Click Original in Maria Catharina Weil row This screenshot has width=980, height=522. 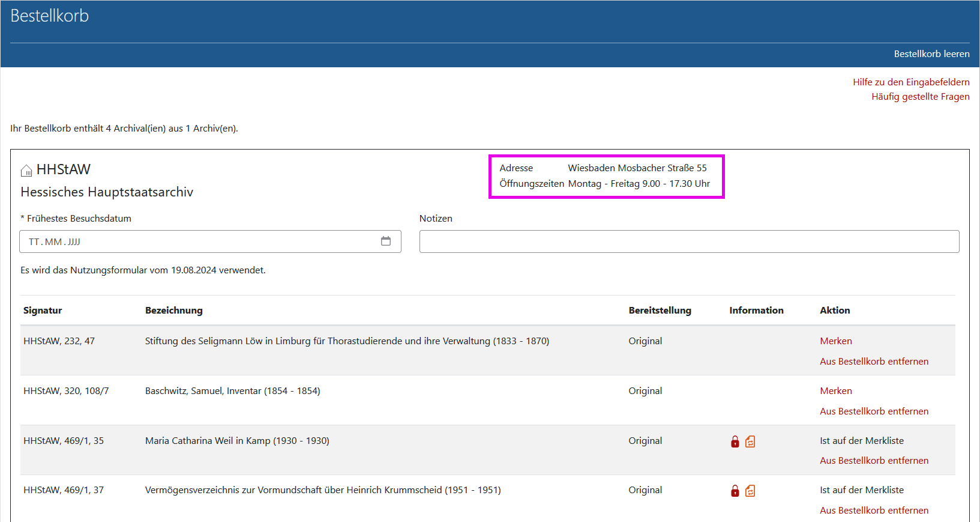[x=645, y=441]
